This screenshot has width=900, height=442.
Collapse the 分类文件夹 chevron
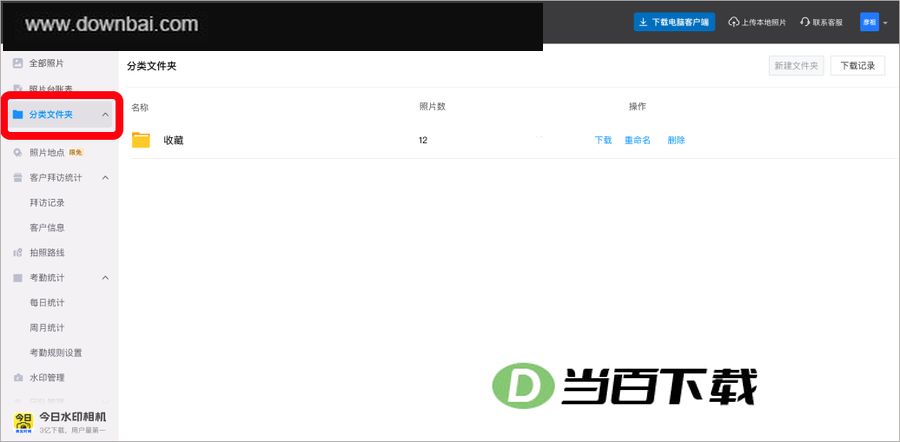[105, 115]
